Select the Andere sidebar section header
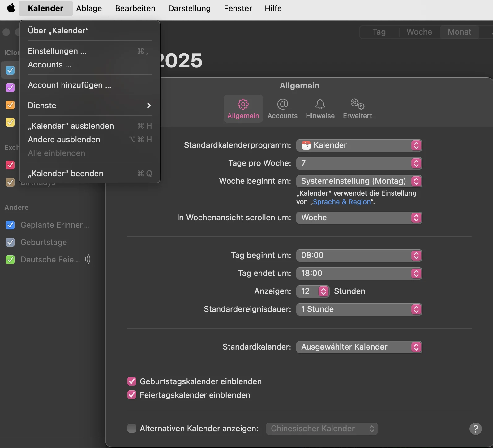 coord(16,208)
